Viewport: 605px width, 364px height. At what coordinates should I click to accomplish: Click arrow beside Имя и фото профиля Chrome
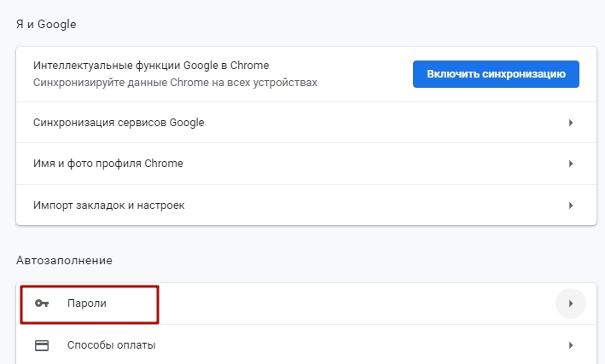tap(570, 164)
